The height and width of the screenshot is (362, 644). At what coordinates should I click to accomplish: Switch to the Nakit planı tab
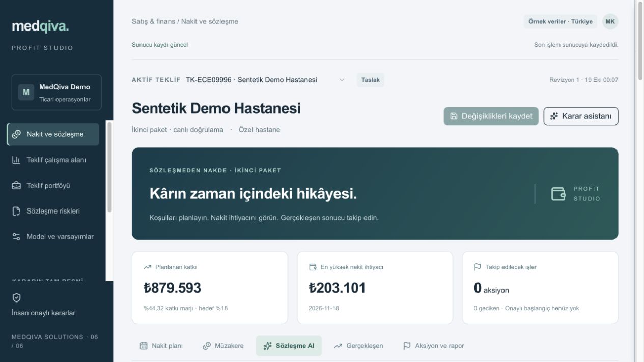161,346
